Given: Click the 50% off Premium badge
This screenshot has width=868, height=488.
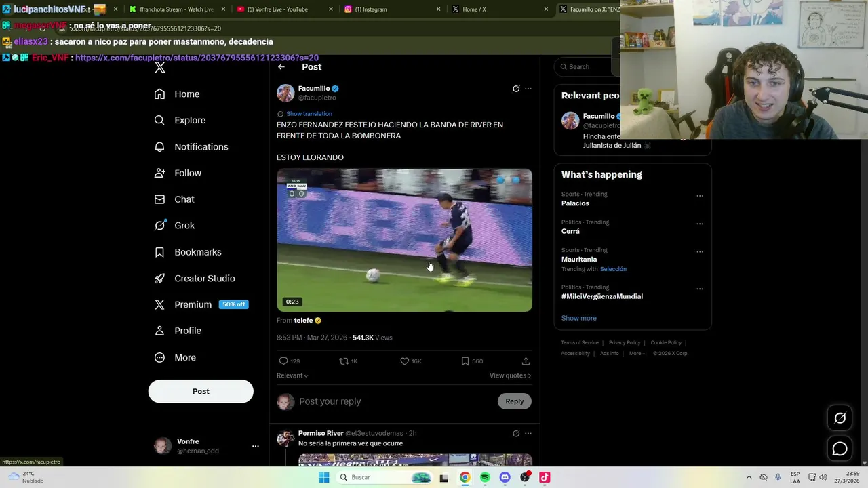Looking at the screenshot, I should click(x=234, y=304).
